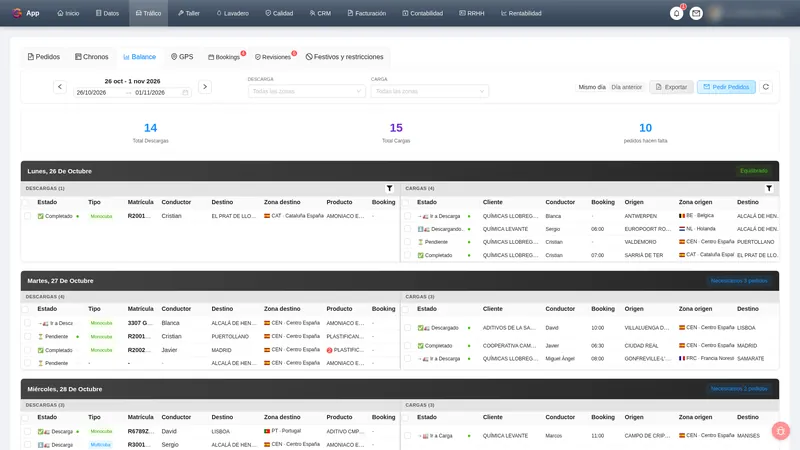Click the App logo icon
This screenshot has width=800, height=450.
click(x=17, y=13)
